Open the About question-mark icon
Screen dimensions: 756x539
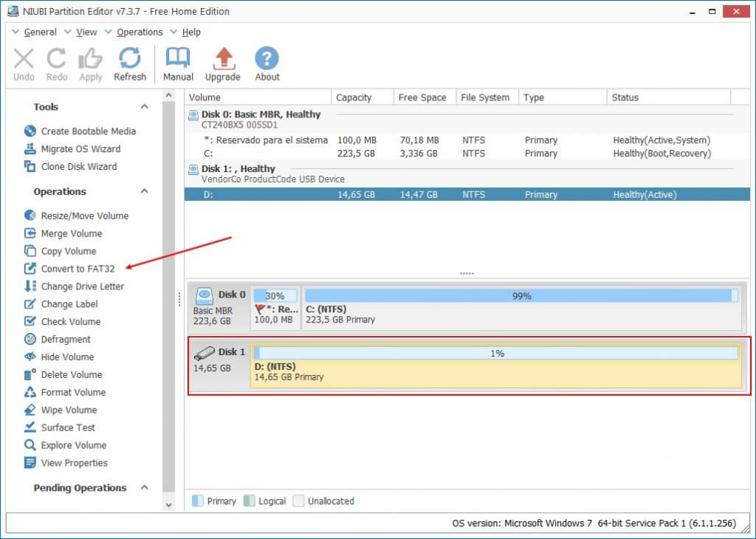tap(267, 58)
